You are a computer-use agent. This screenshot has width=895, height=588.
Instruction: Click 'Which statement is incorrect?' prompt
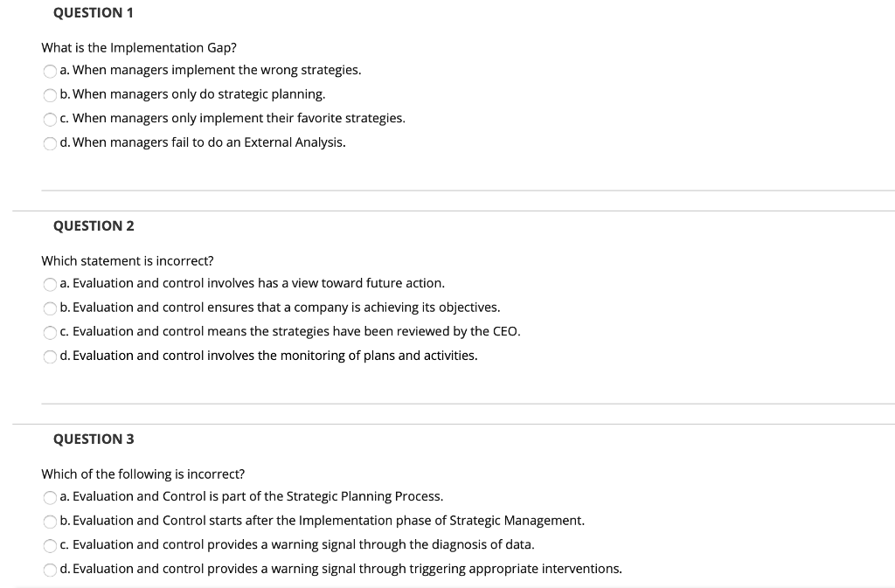click(128, 261)
